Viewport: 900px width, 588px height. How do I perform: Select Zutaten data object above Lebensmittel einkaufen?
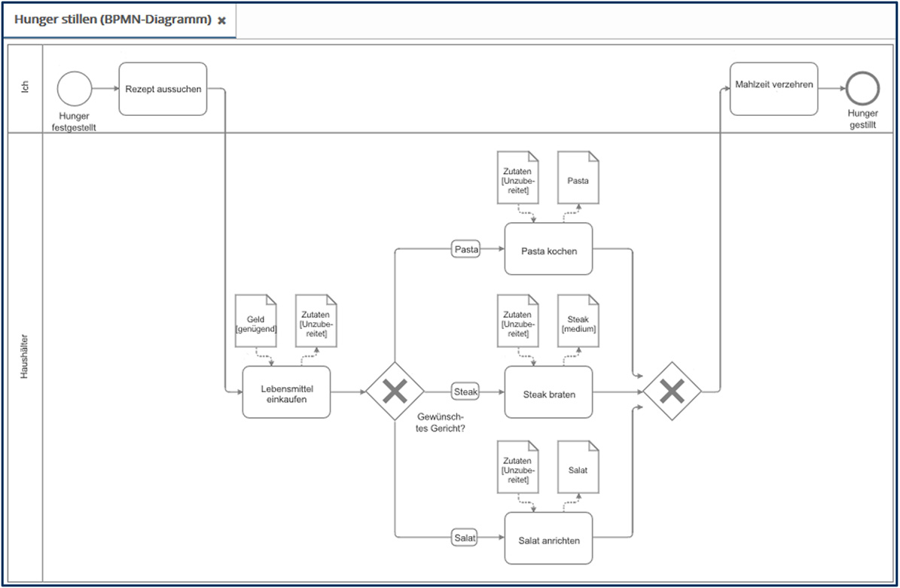tap(316, 321)
